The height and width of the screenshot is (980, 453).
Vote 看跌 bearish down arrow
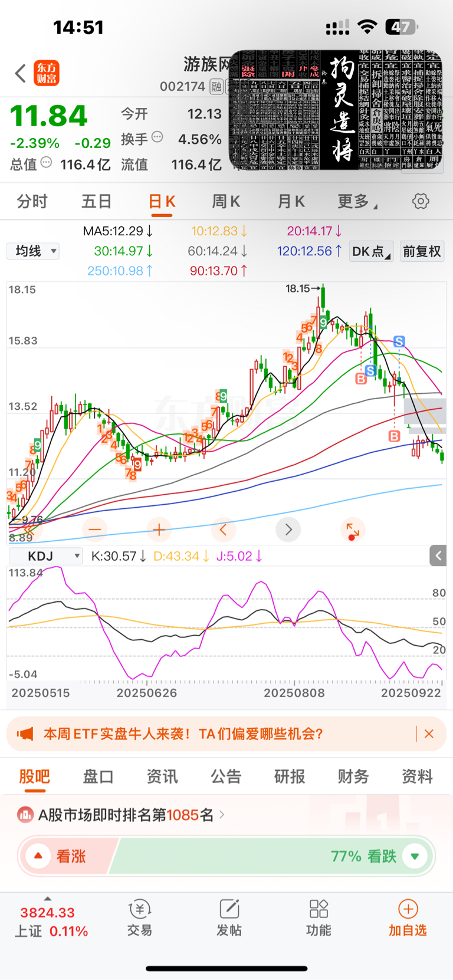[415, 856]
